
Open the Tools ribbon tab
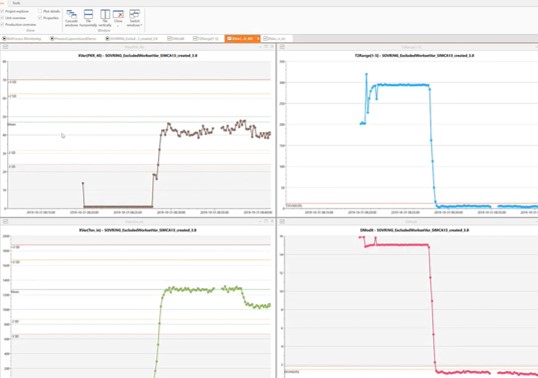click(x=16, y=3)
